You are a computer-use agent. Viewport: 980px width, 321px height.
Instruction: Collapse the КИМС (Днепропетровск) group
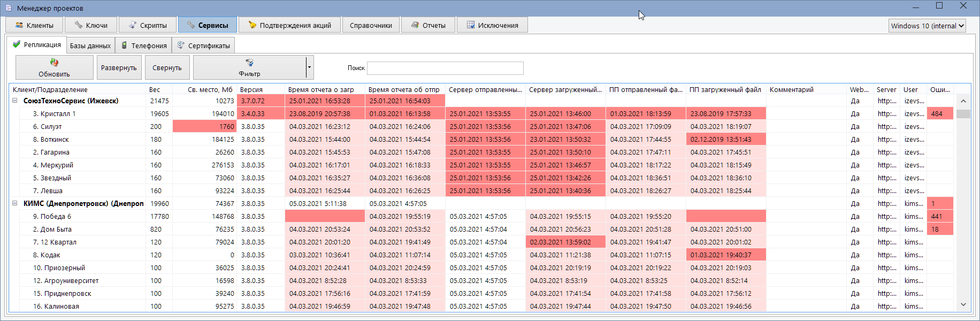(x=15, y=203)
